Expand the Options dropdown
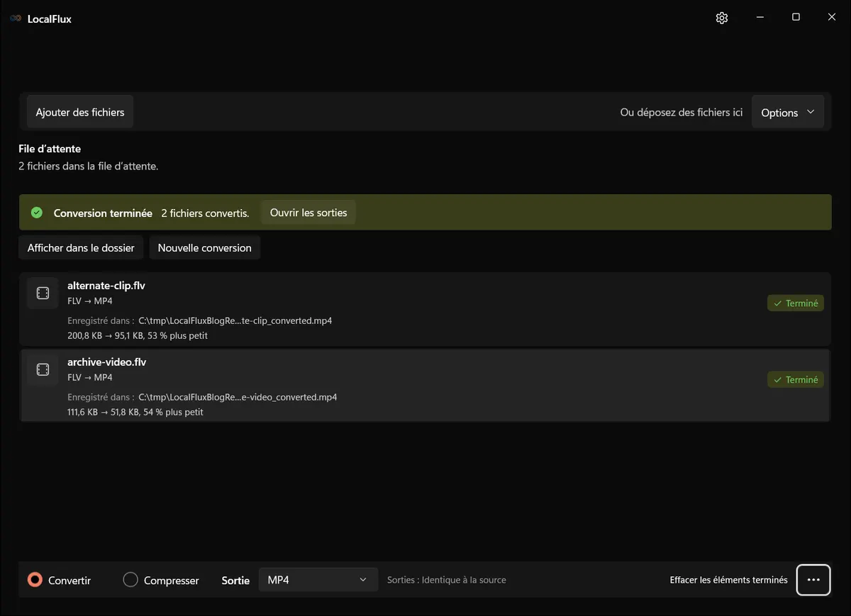Viewport: 851px width, 616px height. click(788, 113)
